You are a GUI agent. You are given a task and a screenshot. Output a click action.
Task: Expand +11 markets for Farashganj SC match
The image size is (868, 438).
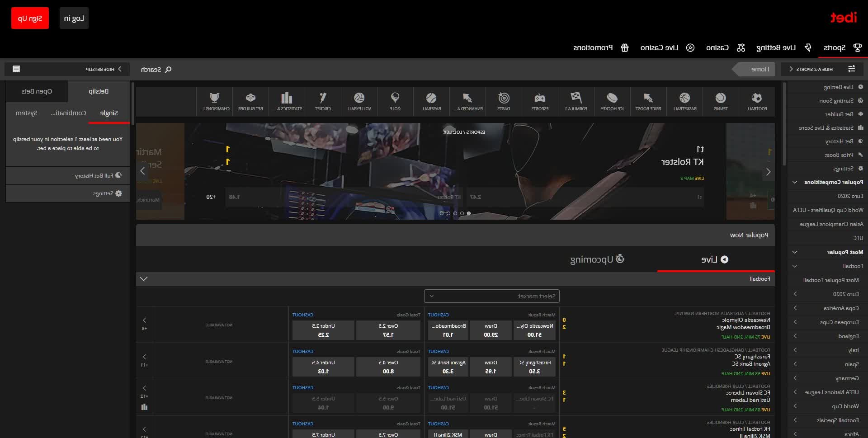click(144, 361)
